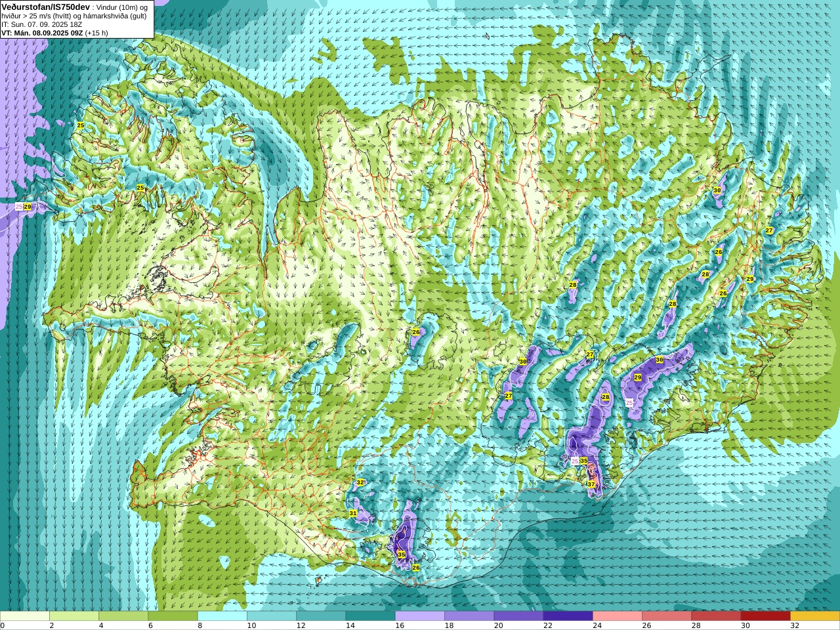Viewport: 840px width, 630px height.
Task: Click the 12–14 m/s teal legend swatch
Action: pyautogui.click(x=321, y=616)
